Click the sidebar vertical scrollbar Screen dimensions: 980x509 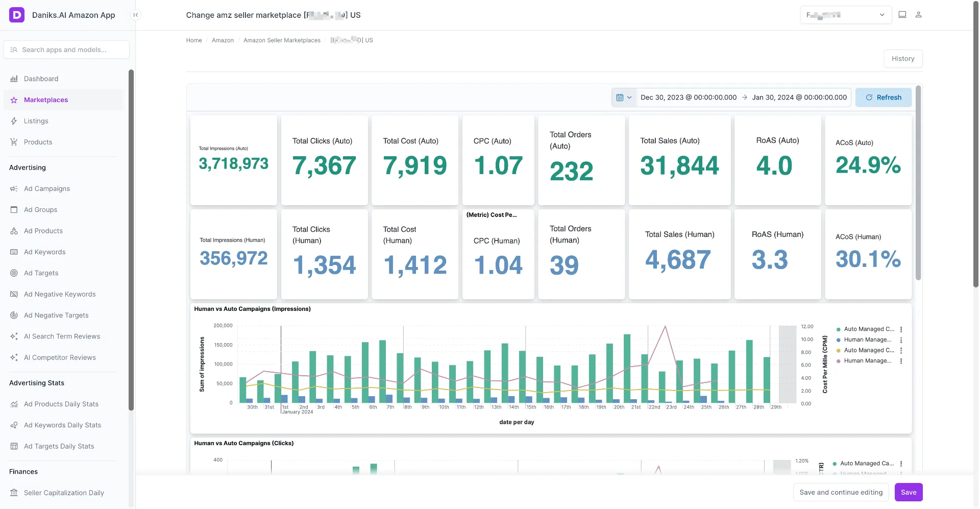(x=131, y=240)
